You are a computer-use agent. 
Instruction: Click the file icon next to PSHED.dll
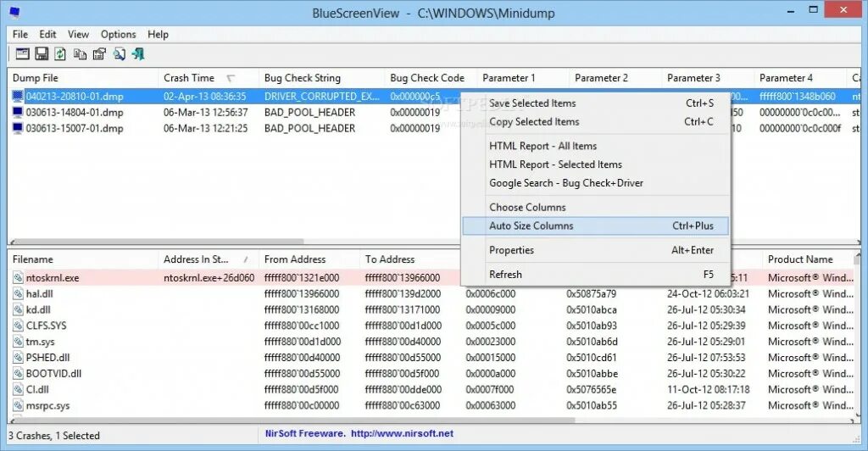[x=18, y=358]
